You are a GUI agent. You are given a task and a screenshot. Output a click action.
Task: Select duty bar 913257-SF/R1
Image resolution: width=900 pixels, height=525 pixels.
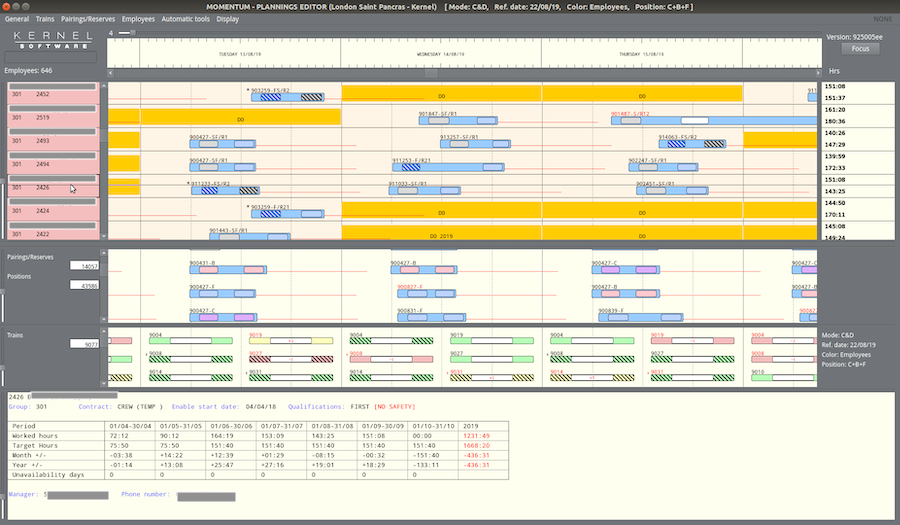[x=475, y=144]
